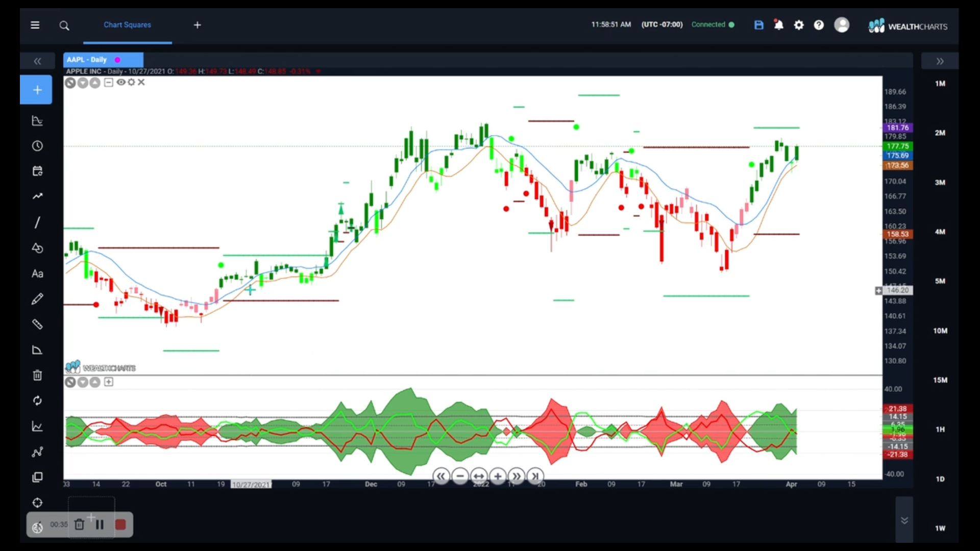Expand the right panel with double chevron

[x=940, y=61]
